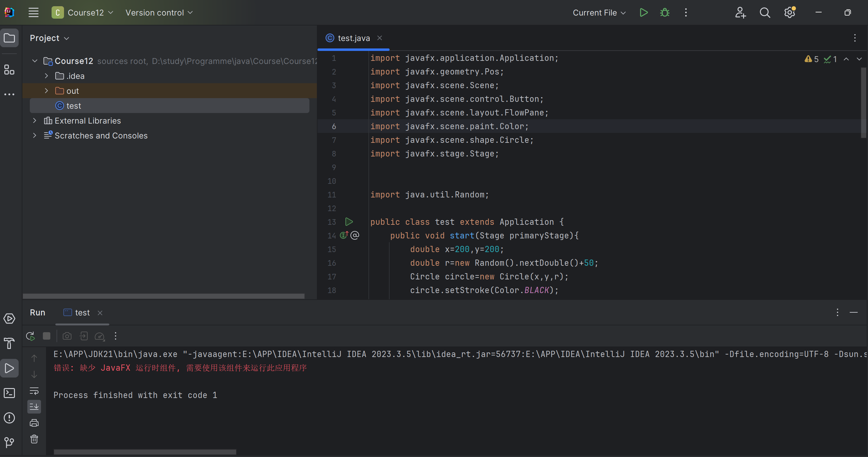Select the test class in project tree
This screenshot has height=457, width=868.
170,106
